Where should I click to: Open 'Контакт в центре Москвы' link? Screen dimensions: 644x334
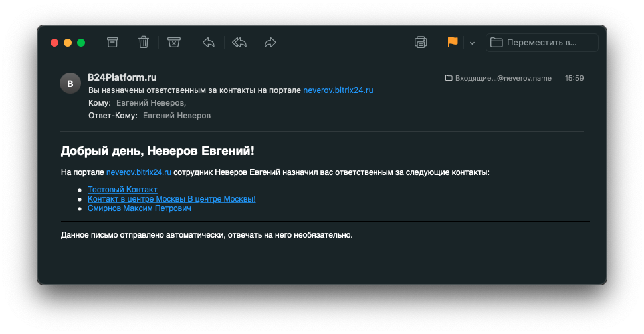coord(171,199)
